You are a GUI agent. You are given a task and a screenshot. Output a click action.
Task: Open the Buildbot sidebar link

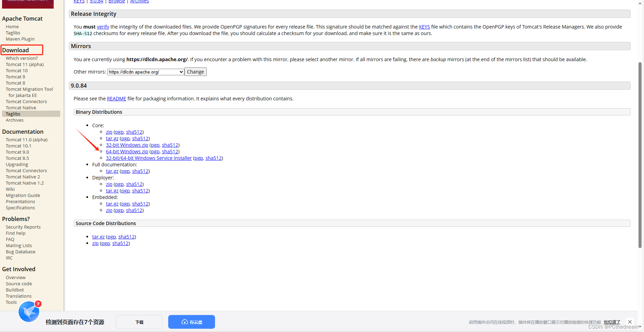tap(15, 290)
